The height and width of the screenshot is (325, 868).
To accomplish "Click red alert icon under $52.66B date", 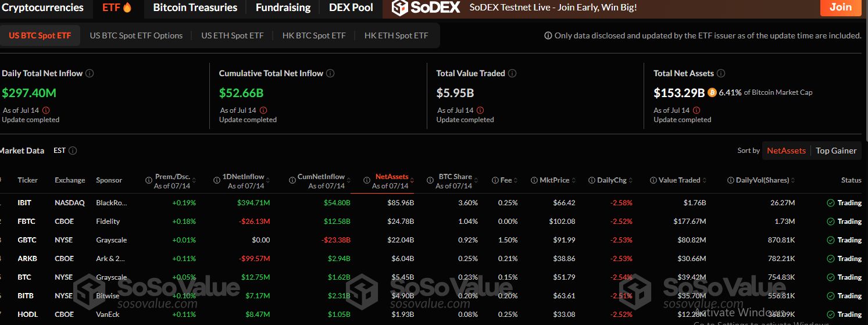I will tap(263, 110).
